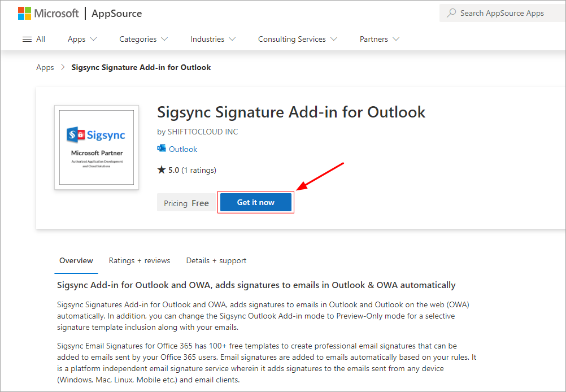Open the AppSource home link
The width and height of the screenshot is (566, 392).
pos(116,13)
